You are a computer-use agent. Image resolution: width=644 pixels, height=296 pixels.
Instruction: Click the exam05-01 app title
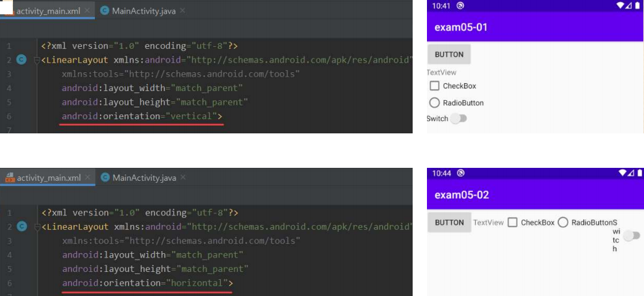pos(461,27)
